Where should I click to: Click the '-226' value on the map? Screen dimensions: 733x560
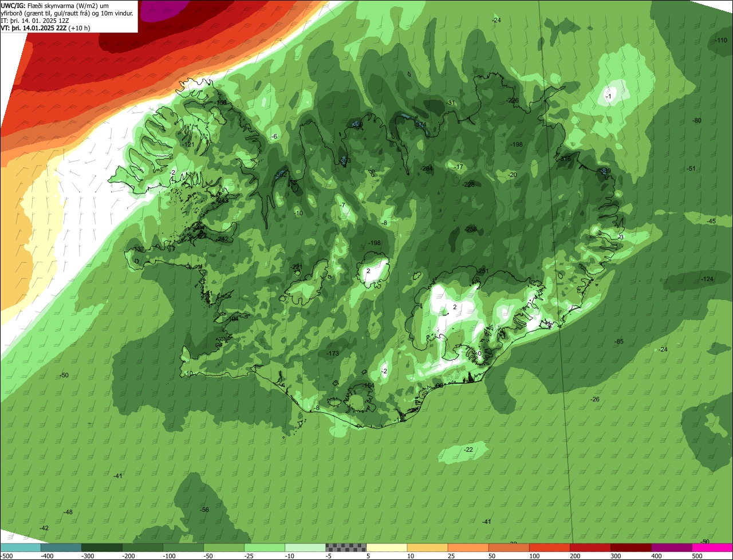click(513, 101)
